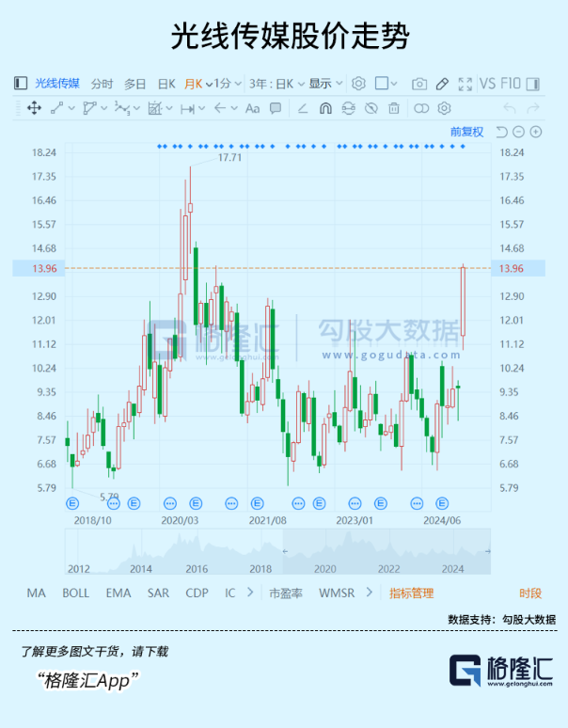Open the 显示 display dropdown
The width and height of the screenshot is (568, 728).
coord(324,84)
